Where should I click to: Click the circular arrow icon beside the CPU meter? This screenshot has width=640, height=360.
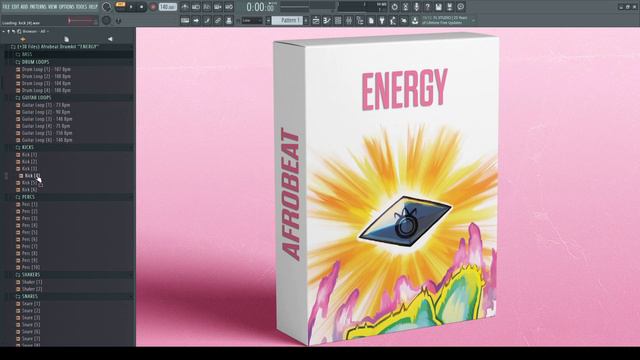[394, 7]
